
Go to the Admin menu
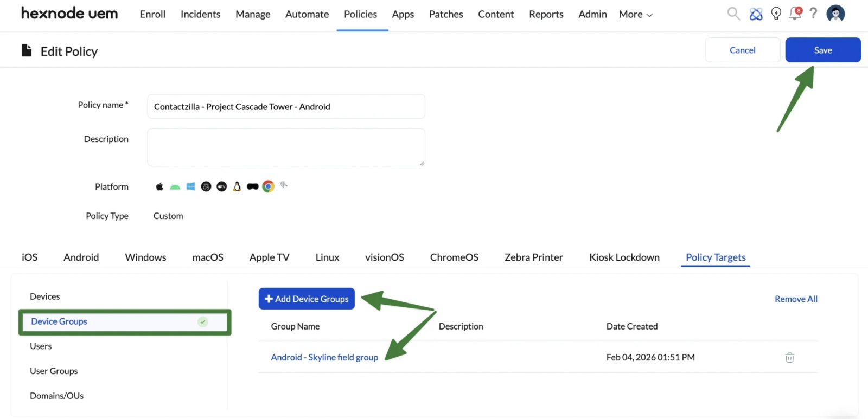pos(592,15)
